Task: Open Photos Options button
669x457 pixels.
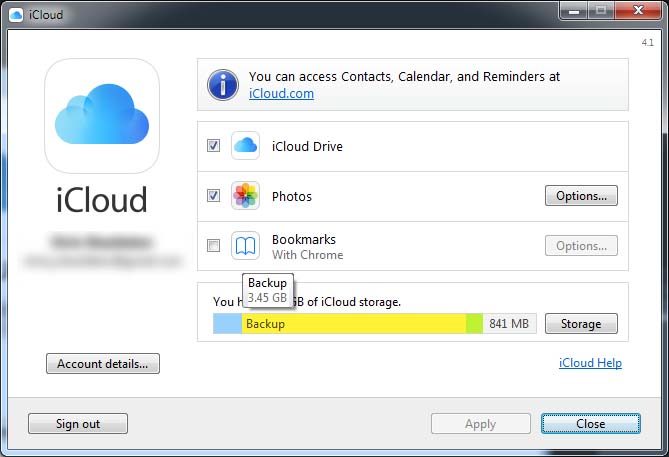Action: pos(581,196)
